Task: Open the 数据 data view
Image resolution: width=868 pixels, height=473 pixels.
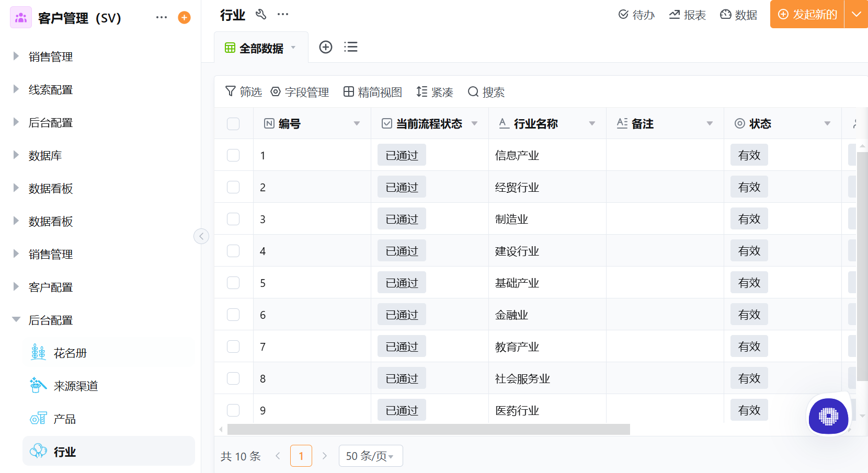Action: [x=739, y=15]
